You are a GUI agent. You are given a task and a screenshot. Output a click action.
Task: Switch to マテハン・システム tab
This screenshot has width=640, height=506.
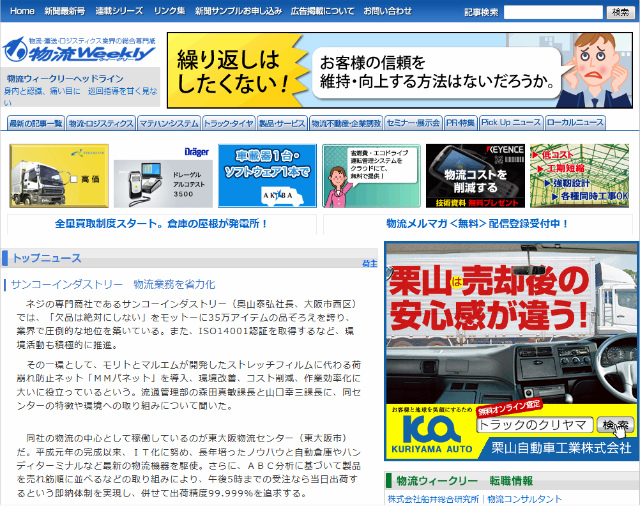[169, 123]
